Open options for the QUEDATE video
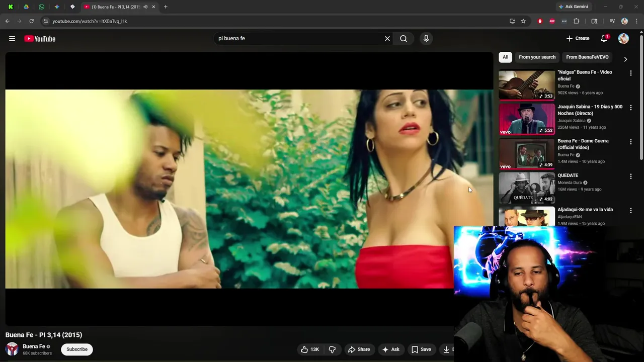The width and height of the screenshot is (644, 362). [x=630, y=176]
